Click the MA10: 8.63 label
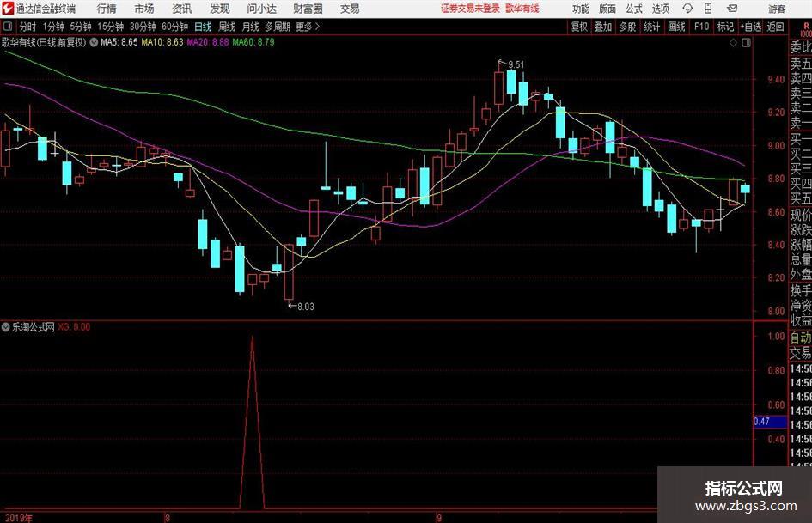The height and width of the screenshot is (523, 812). (162, 42)
